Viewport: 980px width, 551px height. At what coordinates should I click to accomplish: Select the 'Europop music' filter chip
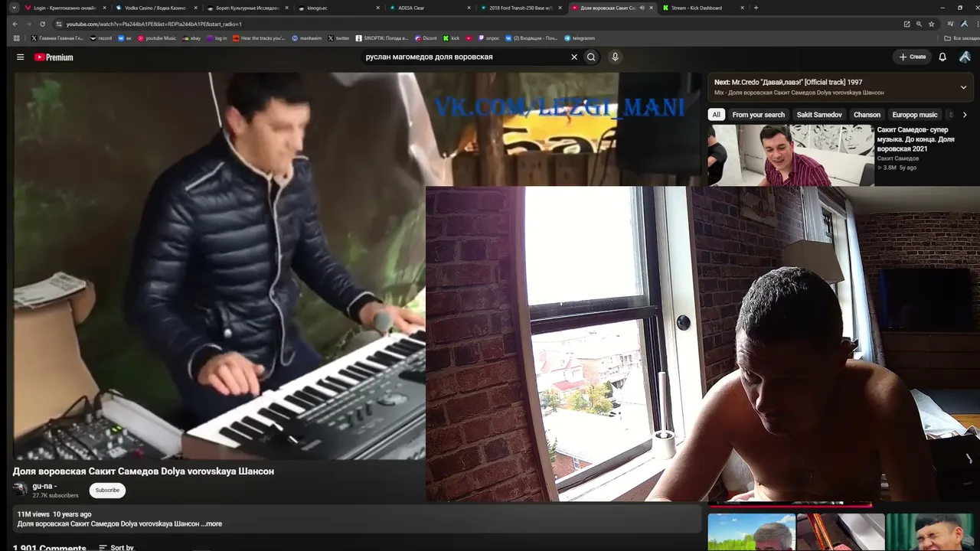[x=915, y=115]
